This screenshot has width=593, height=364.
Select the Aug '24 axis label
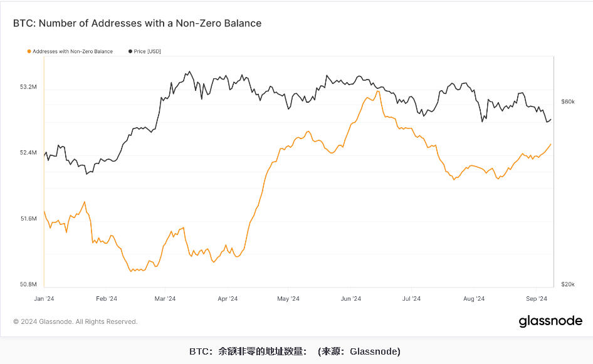tap(473, 299)
